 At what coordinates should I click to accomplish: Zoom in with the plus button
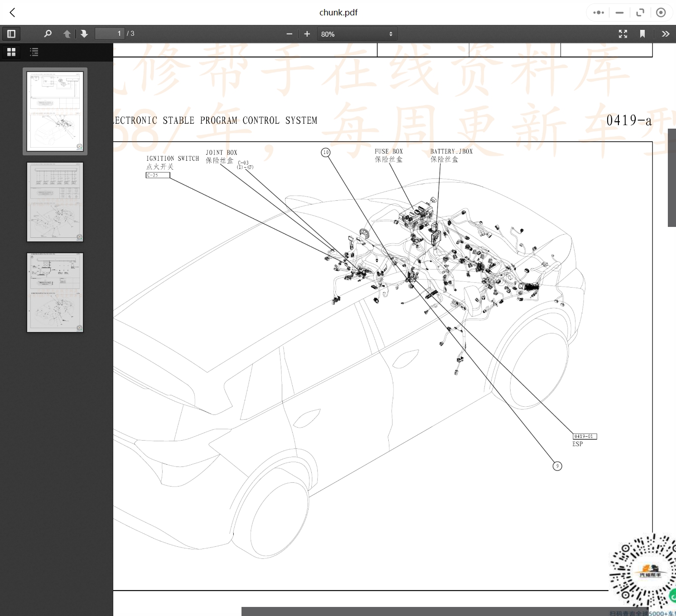[x=307, y=34]
